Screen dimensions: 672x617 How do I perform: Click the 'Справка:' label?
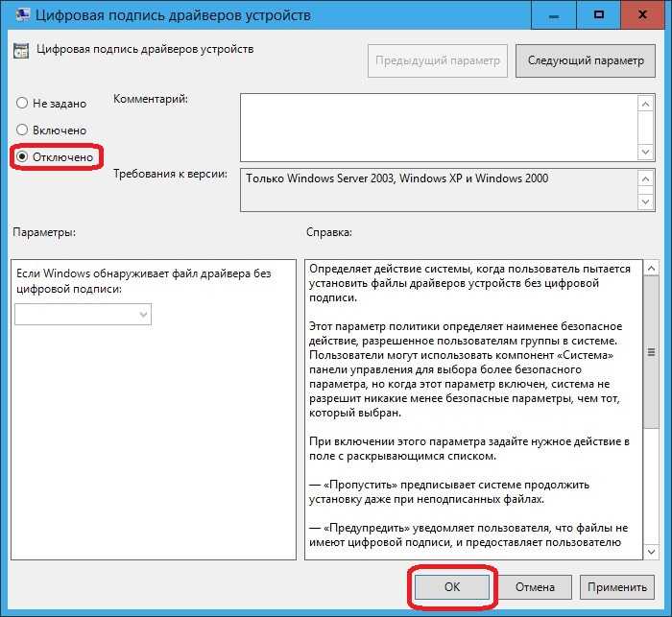coord(329,232)
